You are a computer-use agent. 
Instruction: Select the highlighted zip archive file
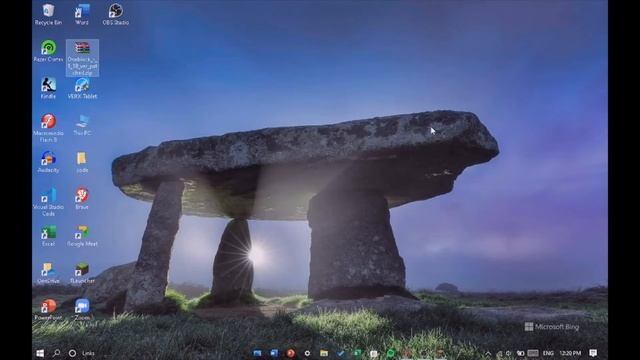click(x=82, y=58)
